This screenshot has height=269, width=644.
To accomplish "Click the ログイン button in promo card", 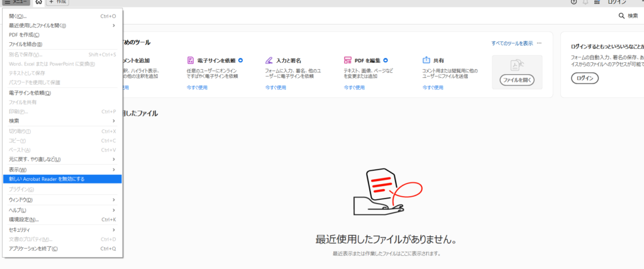I will [584, 79].
